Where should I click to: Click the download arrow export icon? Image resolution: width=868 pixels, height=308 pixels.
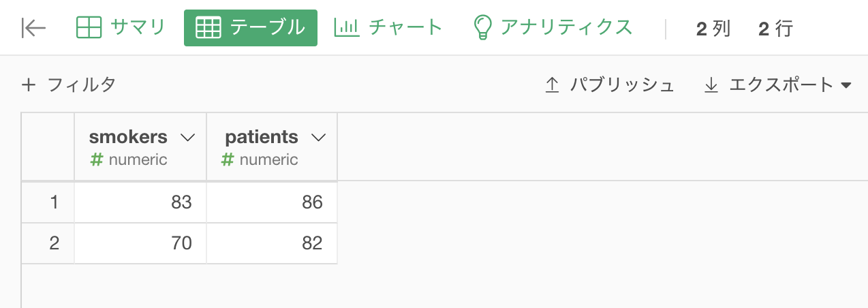click(711, 85)
